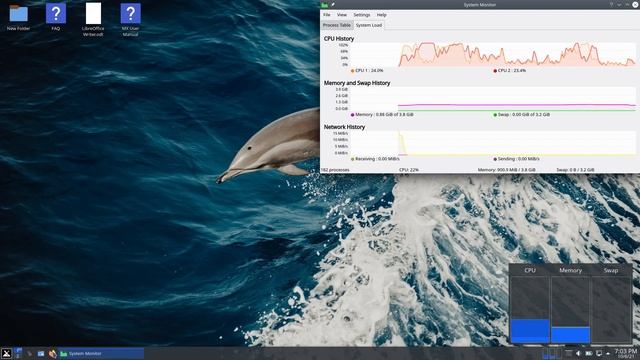Click the CPU percentage in the status bar
Image resolution: width=640 pixels, height=360 pixels.
pyautogui.click(x=409, y=170)
